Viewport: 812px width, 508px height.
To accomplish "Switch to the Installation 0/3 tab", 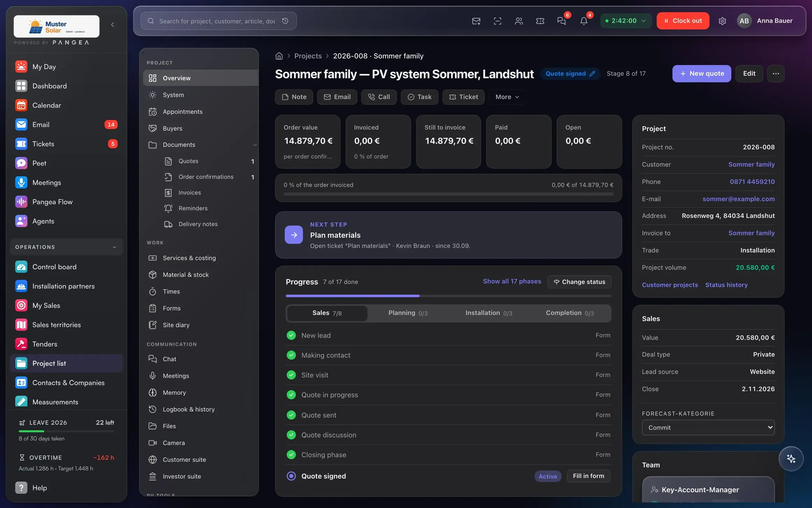I will click(489, 313).
